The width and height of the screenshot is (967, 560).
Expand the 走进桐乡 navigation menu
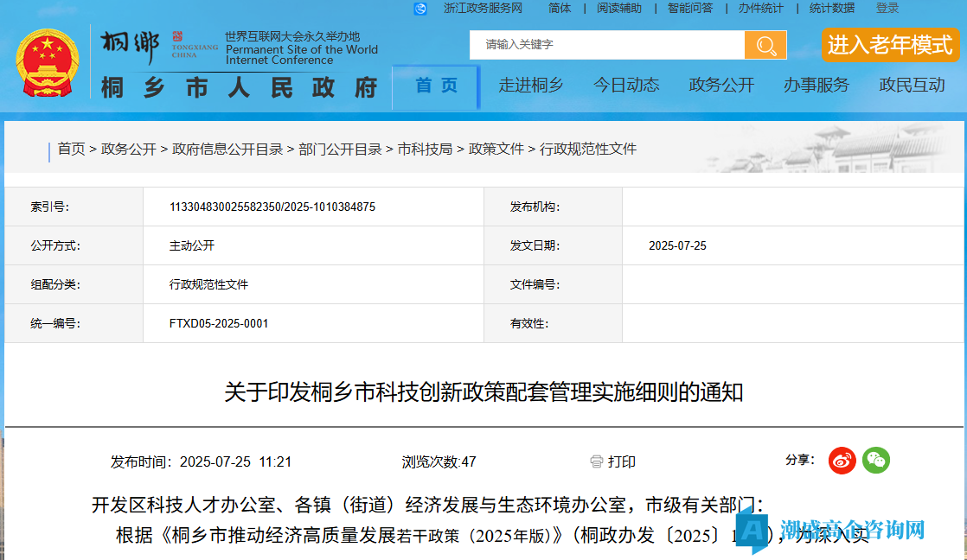tap(531, 86)
